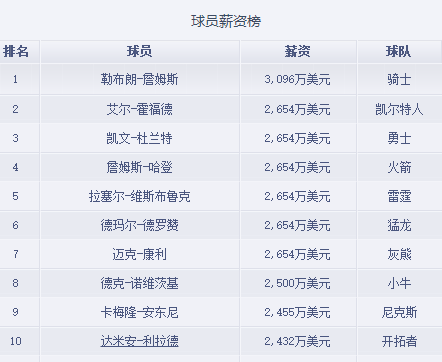Select 迈克-康利's salary cell

click(x=297, y=254)
